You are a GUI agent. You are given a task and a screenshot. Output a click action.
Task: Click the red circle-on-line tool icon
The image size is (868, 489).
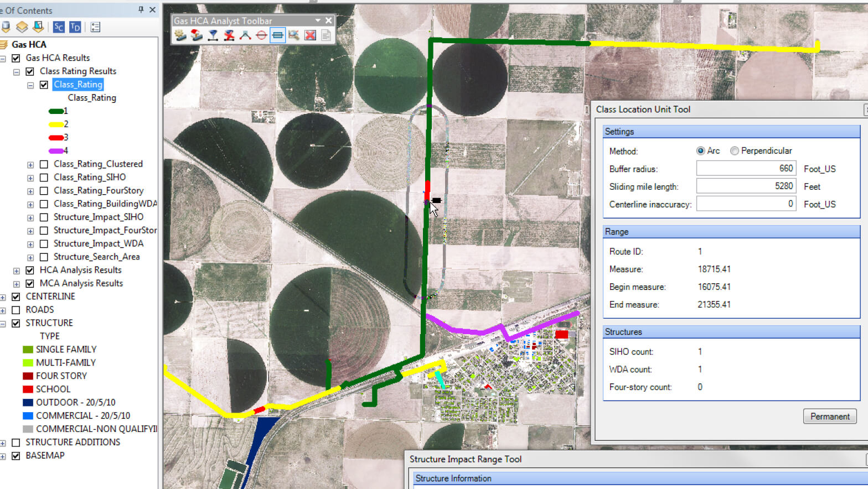pyautogui.click(x=261, y=35)
